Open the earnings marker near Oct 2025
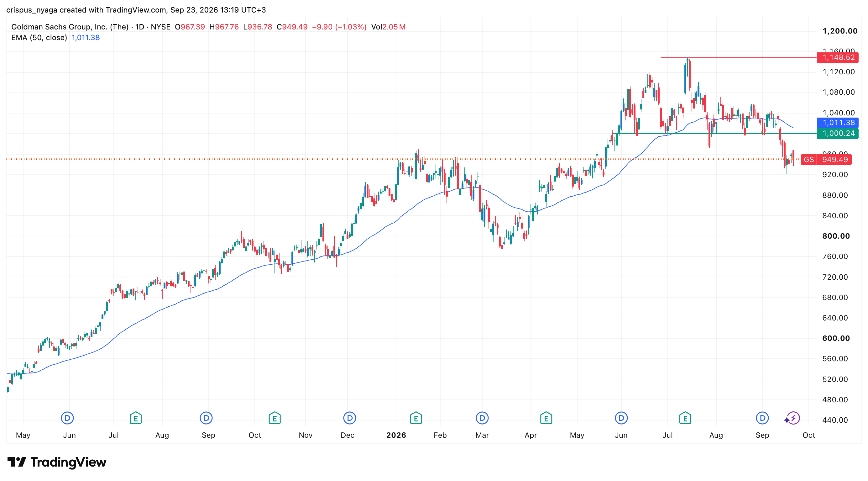The width and height of the screenshot is (868, 481). (275, 418)
